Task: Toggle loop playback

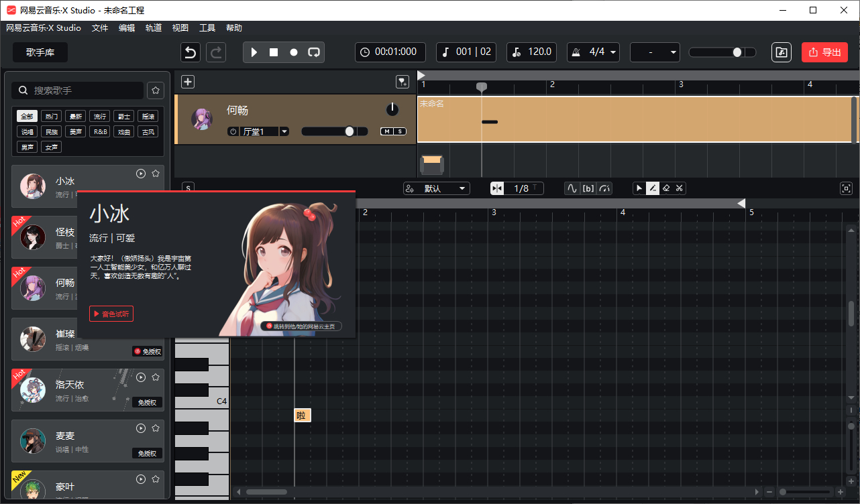Action: point(313,52)
